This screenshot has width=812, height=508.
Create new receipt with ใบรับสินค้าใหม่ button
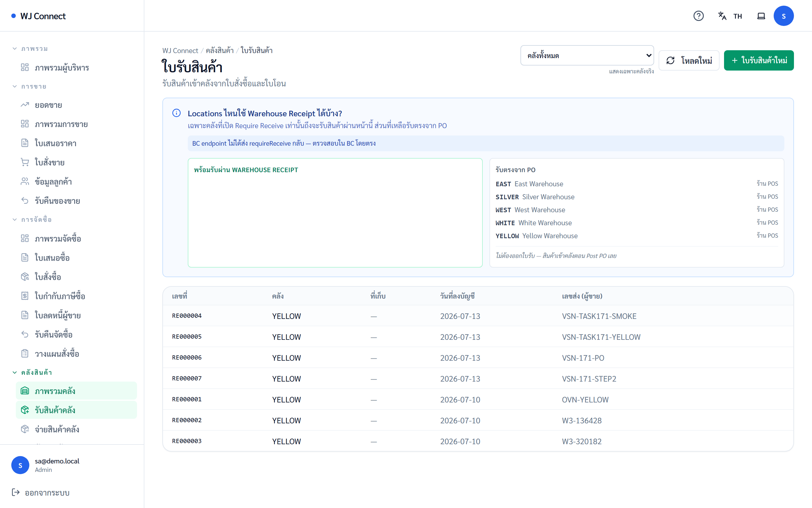759,60
